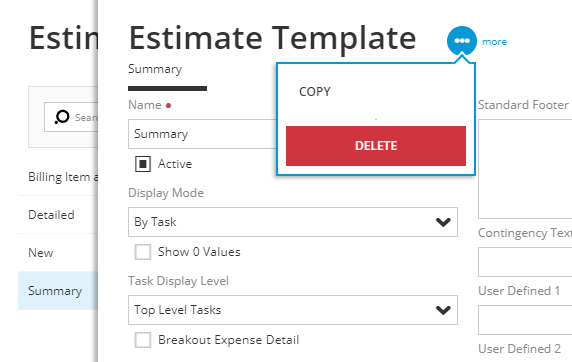This screenshot has width=572, height=362.
Task: Click the red DELETE button
Action: coord(376,146)
